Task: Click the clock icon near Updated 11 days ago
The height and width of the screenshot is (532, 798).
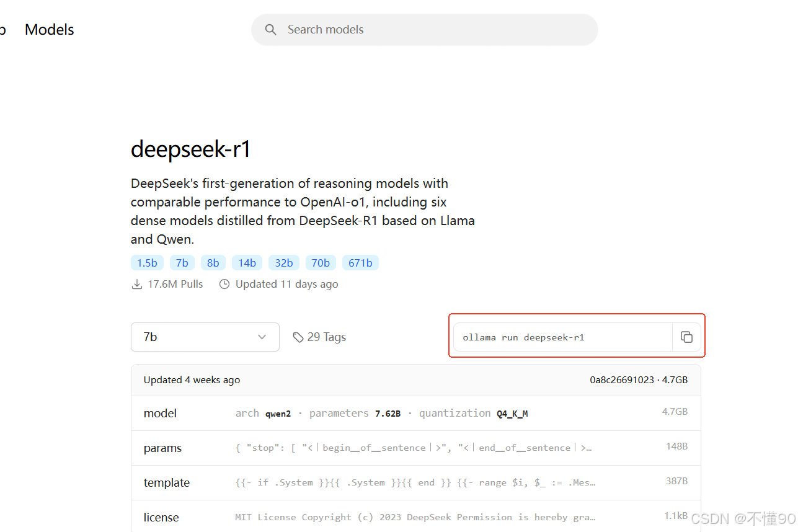Action: (224, 283)
